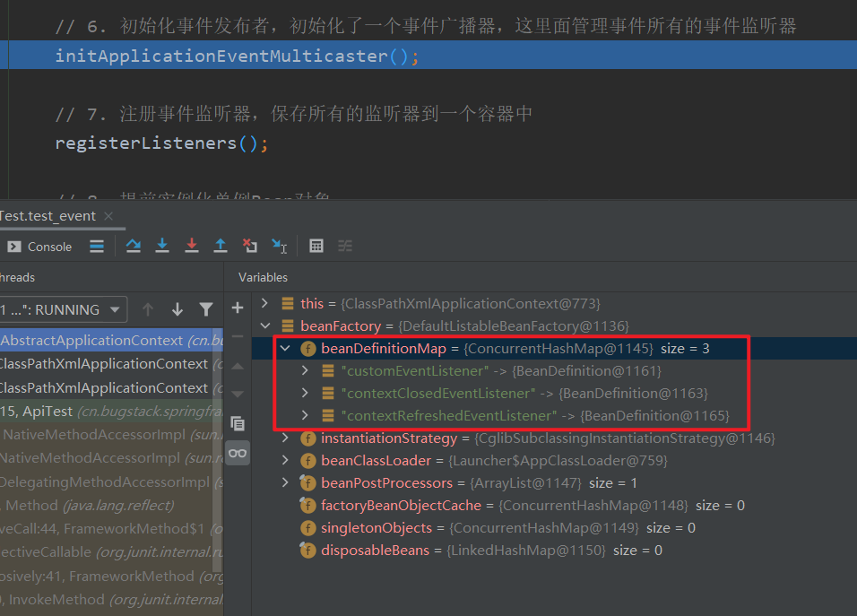Toggle the thread frames filter funnel
Screen dimensions: 857x616
pos(206,309)
